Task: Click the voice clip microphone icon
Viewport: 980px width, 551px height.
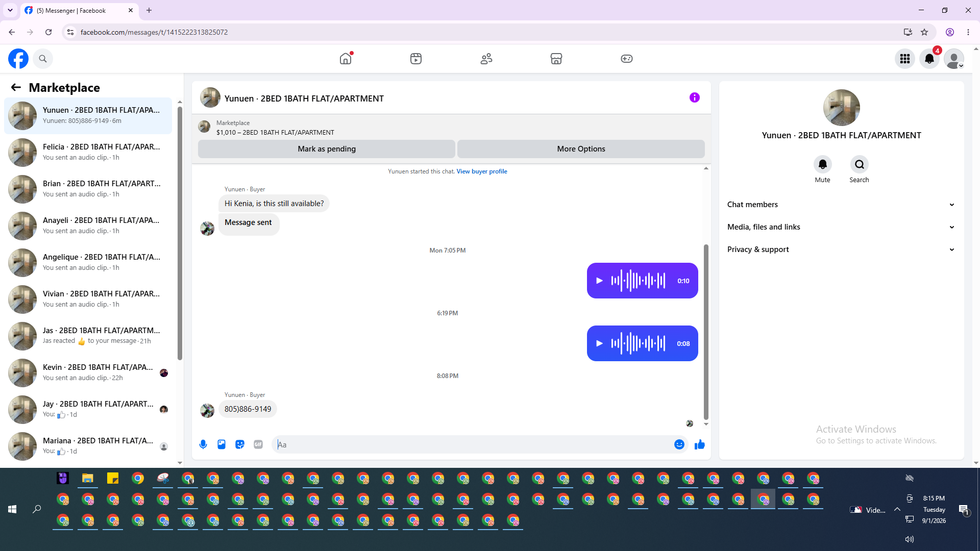Action: point(203,444)
